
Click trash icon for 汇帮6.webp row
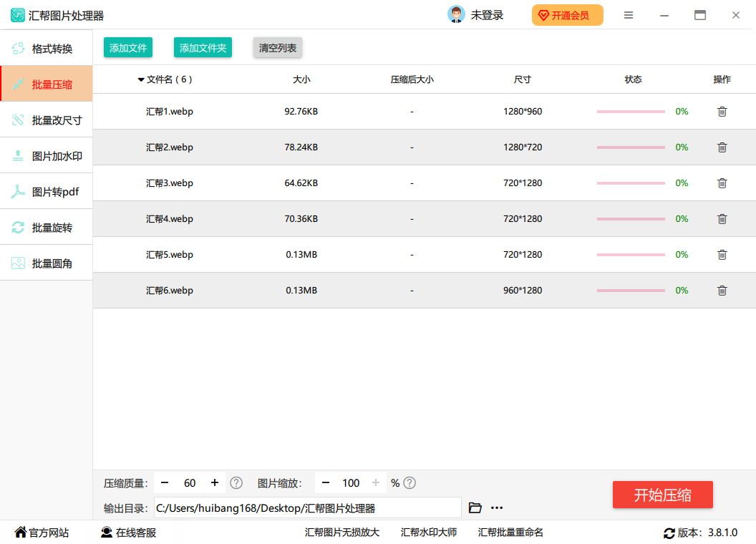[x=722, y=291]
